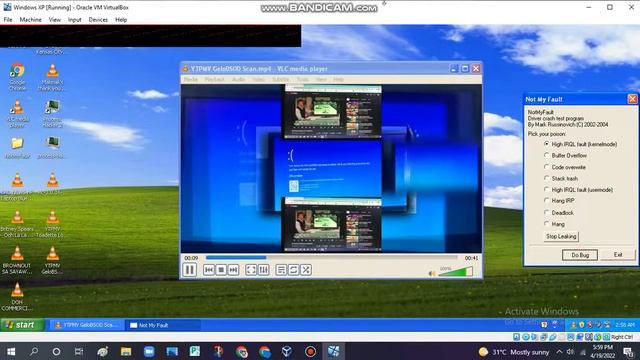
Task: Open the YTPMV GeloBS... desktop file
Action: pos(52,261)
